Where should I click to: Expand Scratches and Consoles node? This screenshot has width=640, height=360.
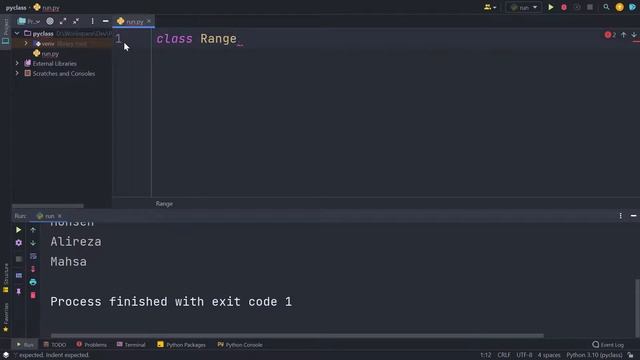(x=17, y=73)
